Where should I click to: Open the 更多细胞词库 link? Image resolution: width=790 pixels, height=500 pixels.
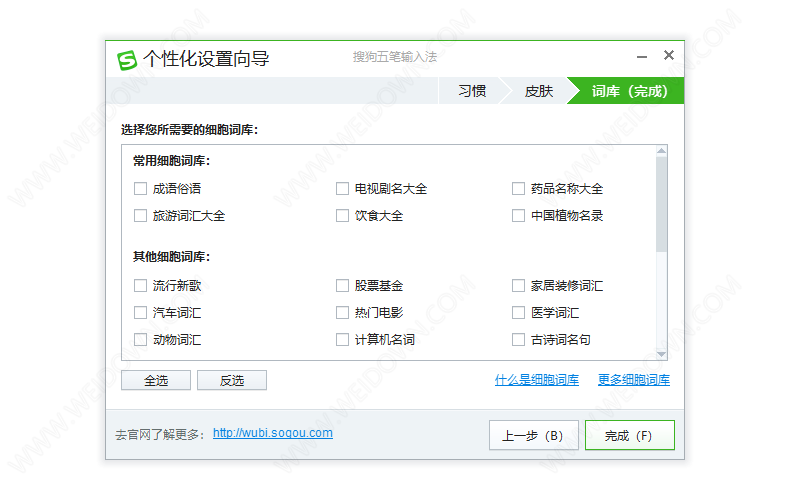pyautogui.click(x=634, y=380)
